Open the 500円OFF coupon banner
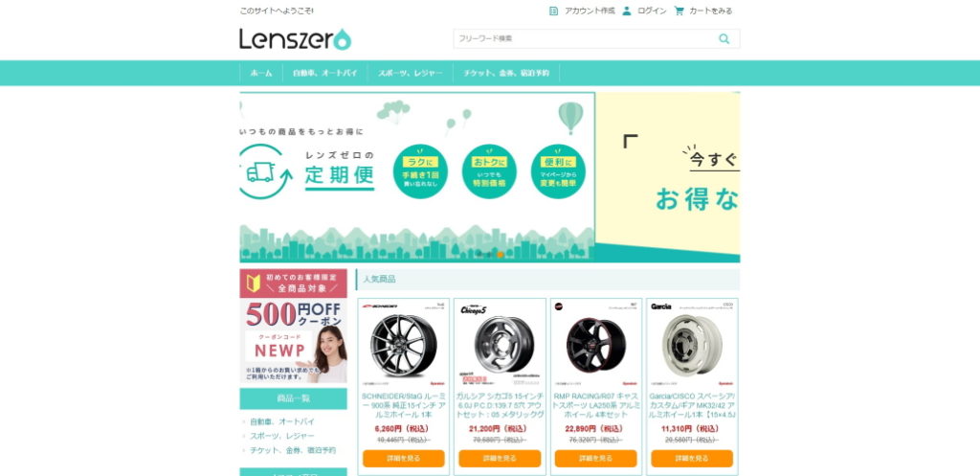 [293, 326]
